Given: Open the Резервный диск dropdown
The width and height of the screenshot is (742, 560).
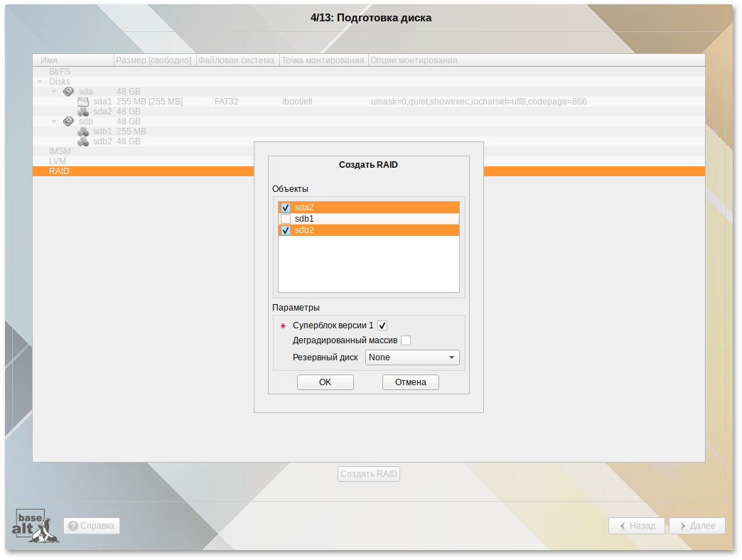Looking at the screenshot, I should [412, 357].
